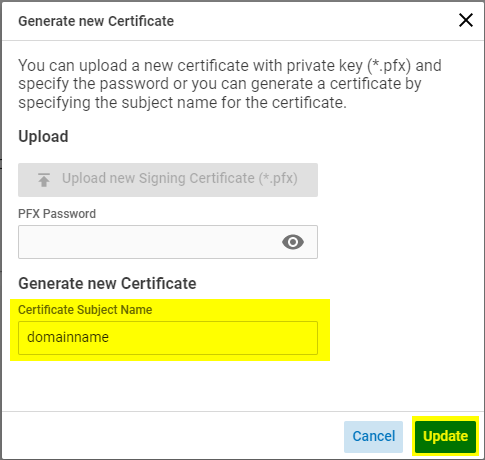Click the dialog title Generate new Certificate

[x=96, y=21]
